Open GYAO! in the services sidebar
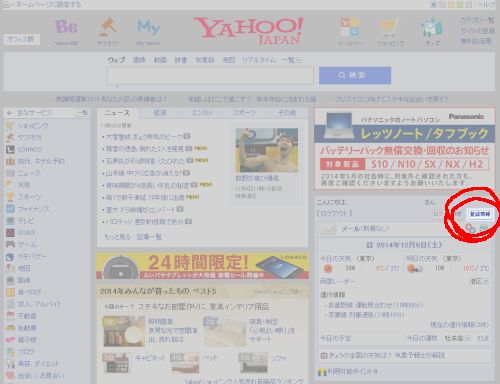The height and width of the screenshot is (384, 500). tap(26, 232)
